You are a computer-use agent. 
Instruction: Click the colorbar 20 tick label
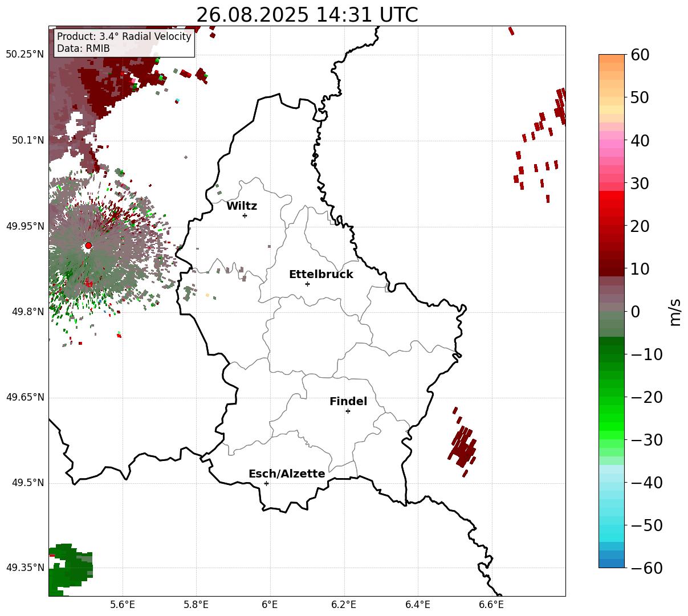click(640, 226)
